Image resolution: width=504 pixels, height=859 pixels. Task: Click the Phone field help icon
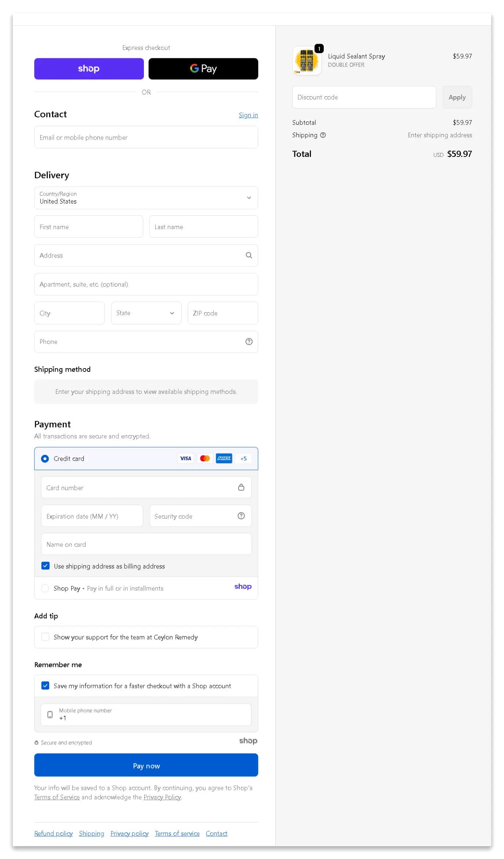[249, 342]
